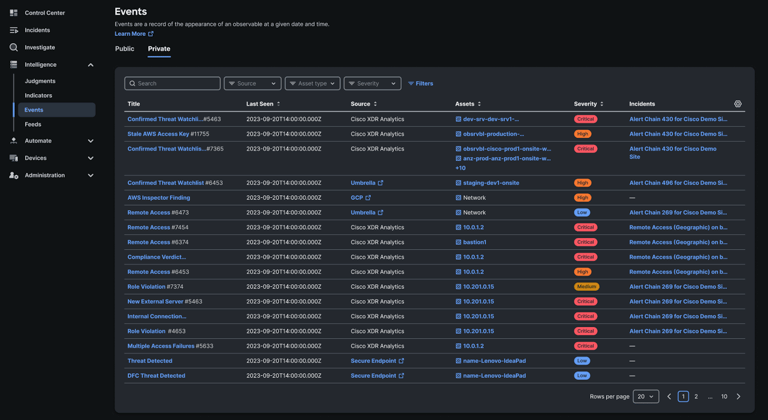Image resolution: width=768 pixels, height=420 pixels.
Task: Switch to the Public tab
Action: [x=124, y=49]
